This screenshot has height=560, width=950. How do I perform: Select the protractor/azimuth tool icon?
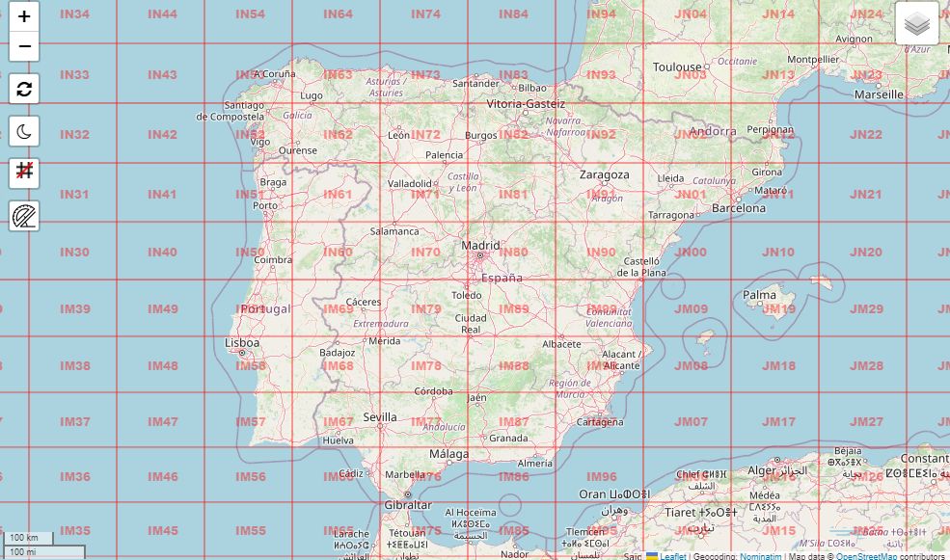point(23,216)
